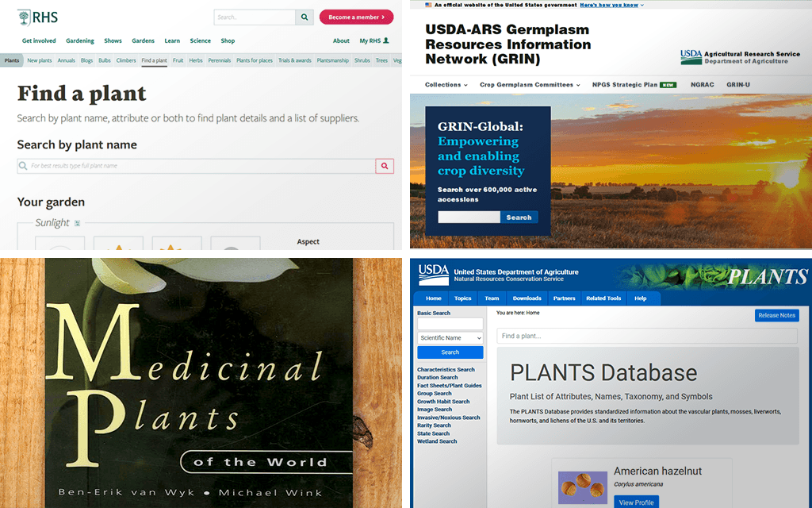Expand the Collections menu
Viewport: 812px width, 508px height.
tap(446, 85)
